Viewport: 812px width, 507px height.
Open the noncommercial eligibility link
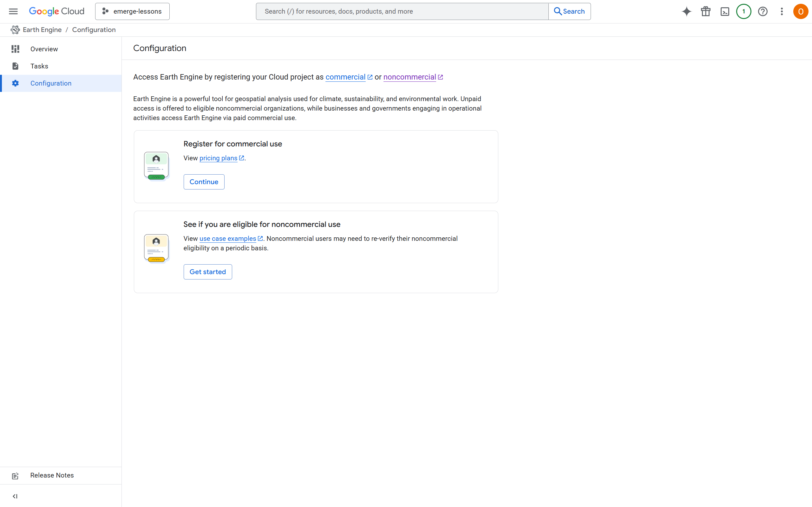410,77
